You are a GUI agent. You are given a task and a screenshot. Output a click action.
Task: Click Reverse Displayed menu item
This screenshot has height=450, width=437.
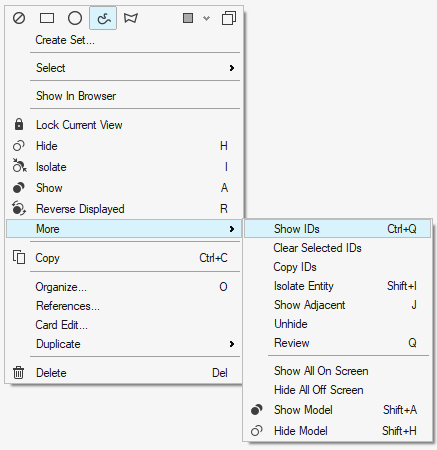123,209
